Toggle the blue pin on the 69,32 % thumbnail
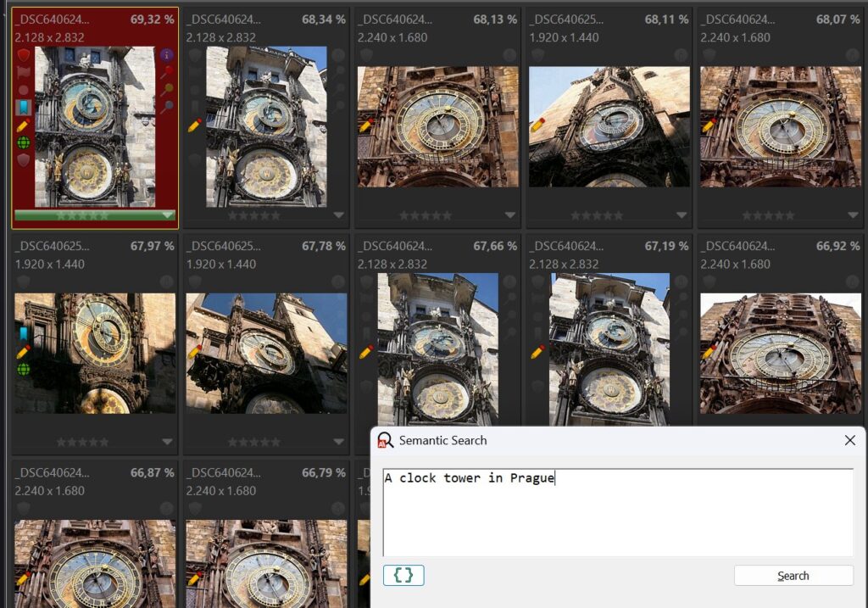The width and height of the screenshot is (868, 608). pos(167,106)
